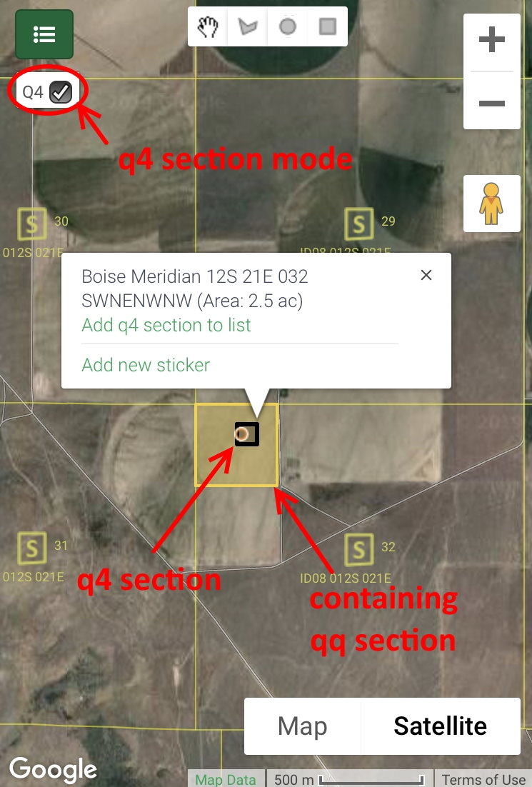Switch to Map view
The width and height of the screenshot is (532, 787).
coord(303,726)
